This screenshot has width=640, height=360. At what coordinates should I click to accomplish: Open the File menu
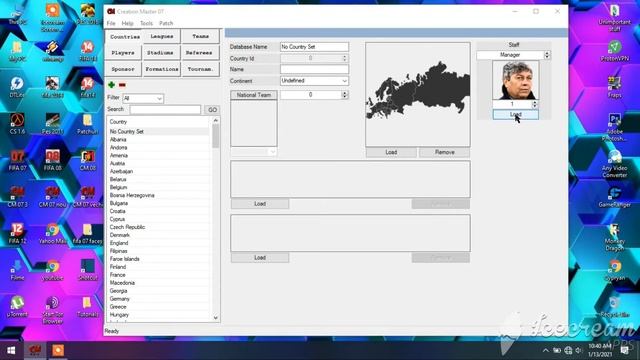click(111, 23)
